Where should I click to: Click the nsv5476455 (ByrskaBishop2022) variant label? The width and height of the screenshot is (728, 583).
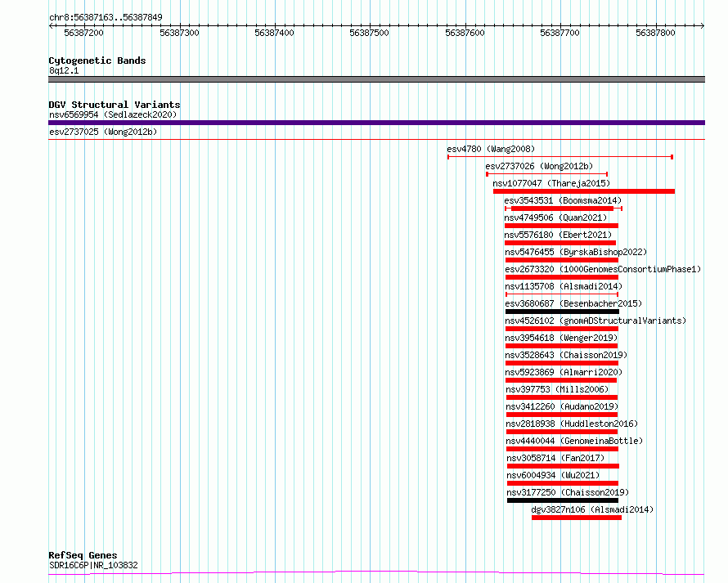click(x=576, y=252)
